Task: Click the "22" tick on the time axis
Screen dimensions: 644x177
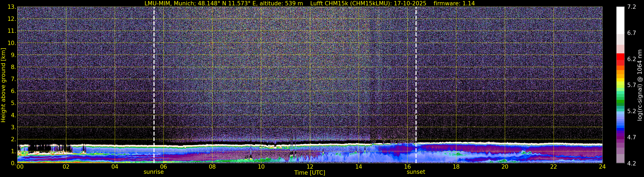Action: 554,167
